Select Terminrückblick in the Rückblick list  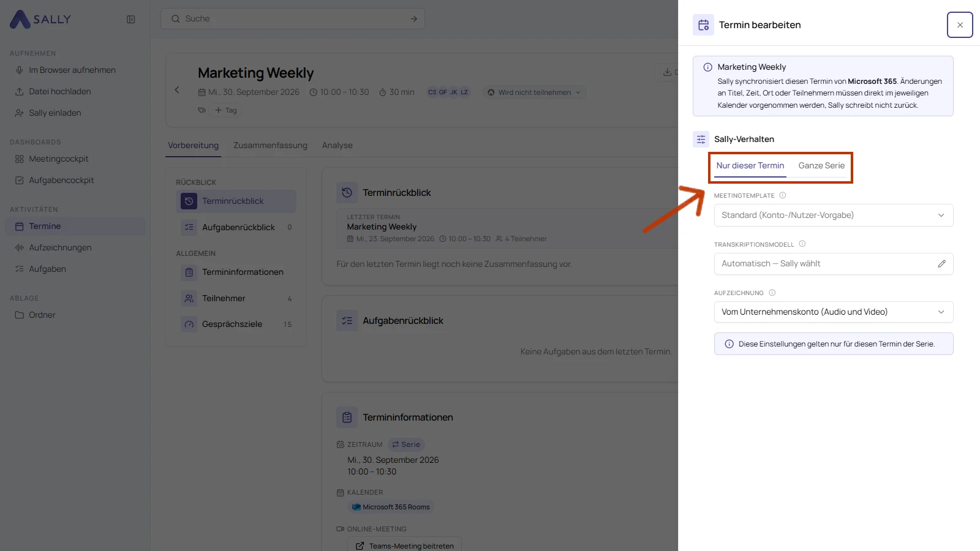coord(236,201)
